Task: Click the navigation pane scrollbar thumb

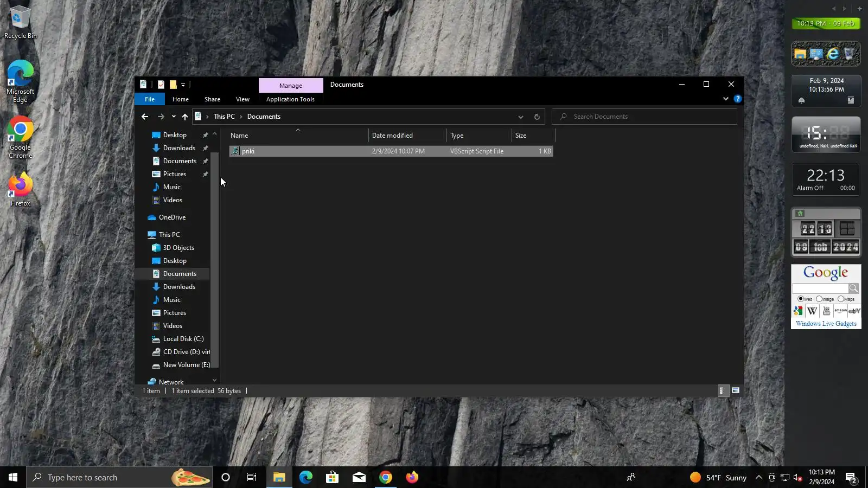Action: [214, 260]
